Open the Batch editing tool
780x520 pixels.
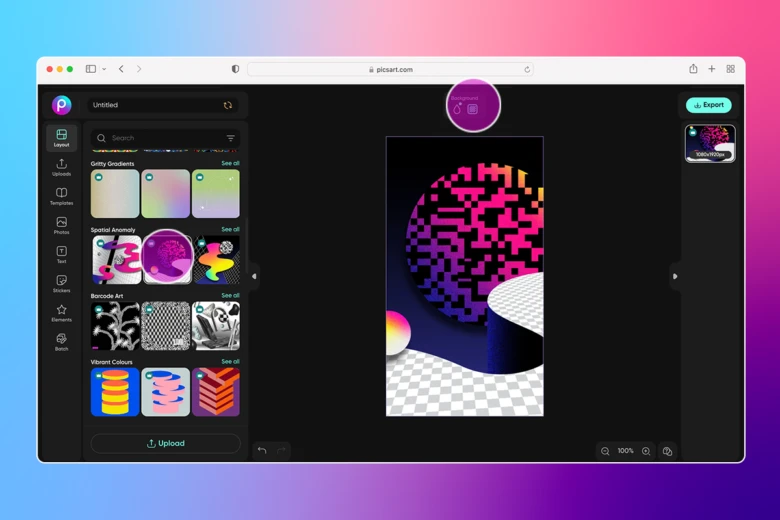[x=61, y=341]
